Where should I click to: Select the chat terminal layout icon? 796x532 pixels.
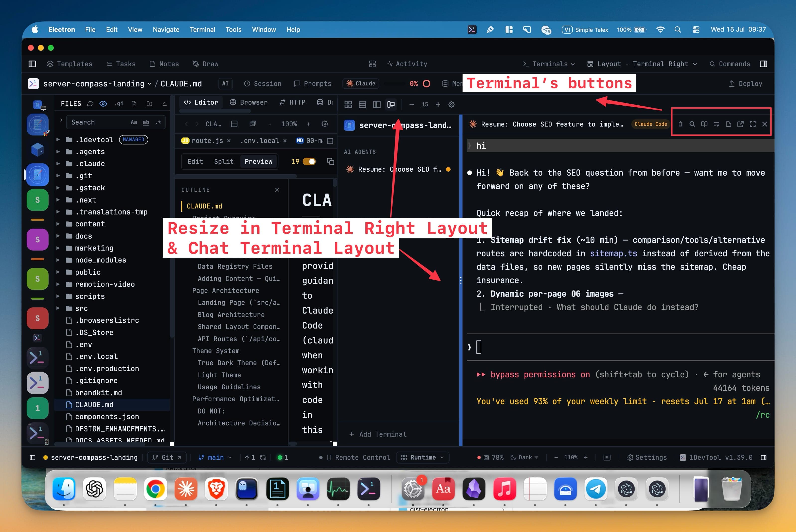(x=391, y=105)
